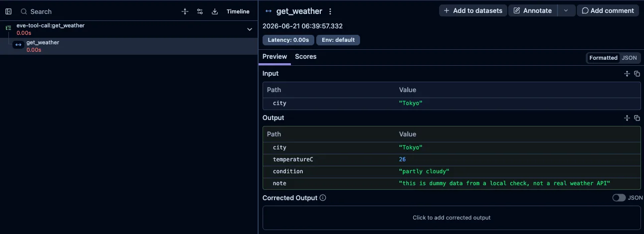Image resolution: width=644 pixels, height=234 pixels.
Task: Click the Output city value "Tokyo"
Action: (x=411, y=147)
